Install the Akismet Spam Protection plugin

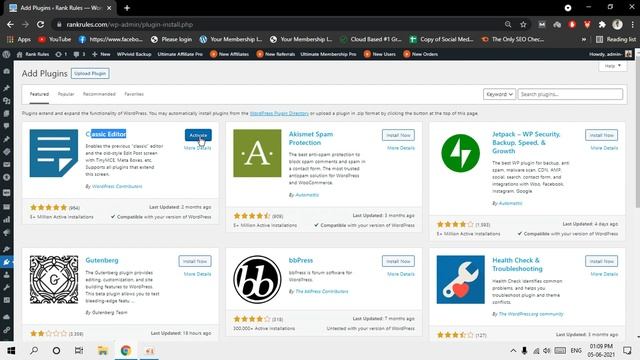point(398,135)
